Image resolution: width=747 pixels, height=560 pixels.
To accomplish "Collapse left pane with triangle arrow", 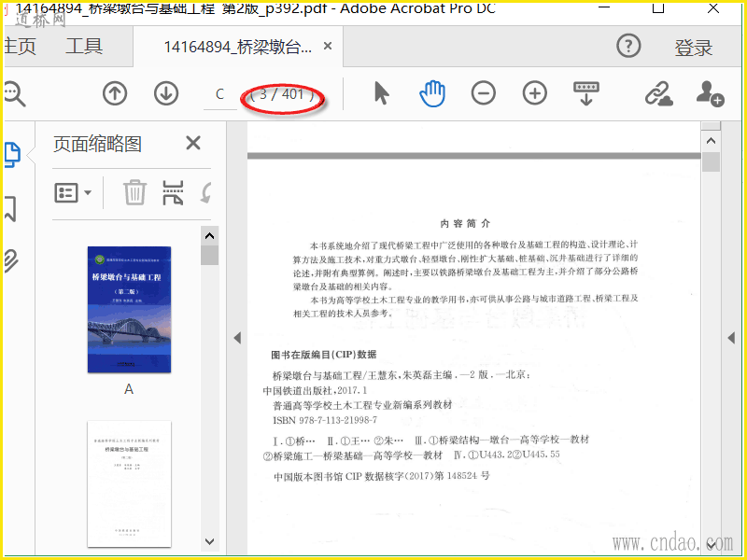I will coord(237,338).
